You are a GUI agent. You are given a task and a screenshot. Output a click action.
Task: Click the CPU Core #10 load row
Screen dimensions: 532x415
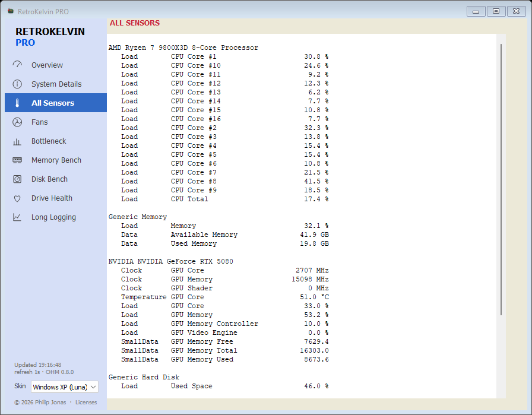coord(224,65)
